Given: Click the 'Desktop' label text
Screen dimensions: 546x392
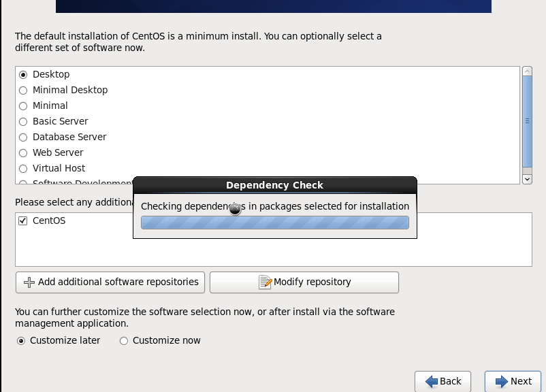Looking at the screenshot, I should (51, 74).
